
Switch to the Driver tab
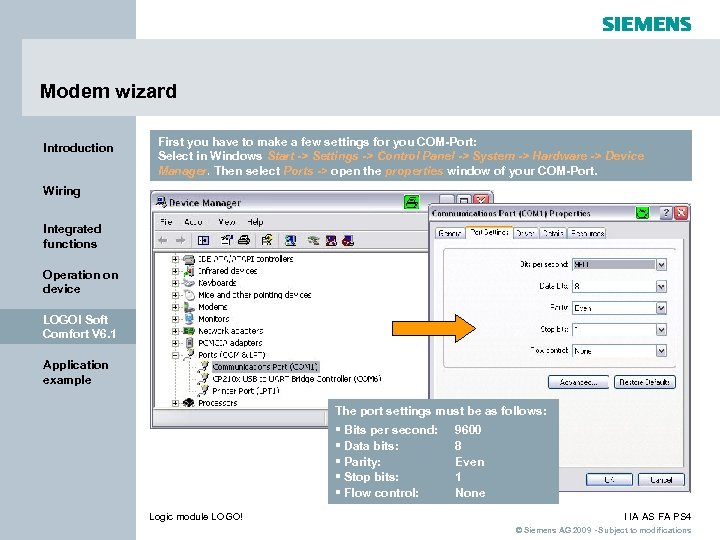pyautogui.click(x=525, y=233)
